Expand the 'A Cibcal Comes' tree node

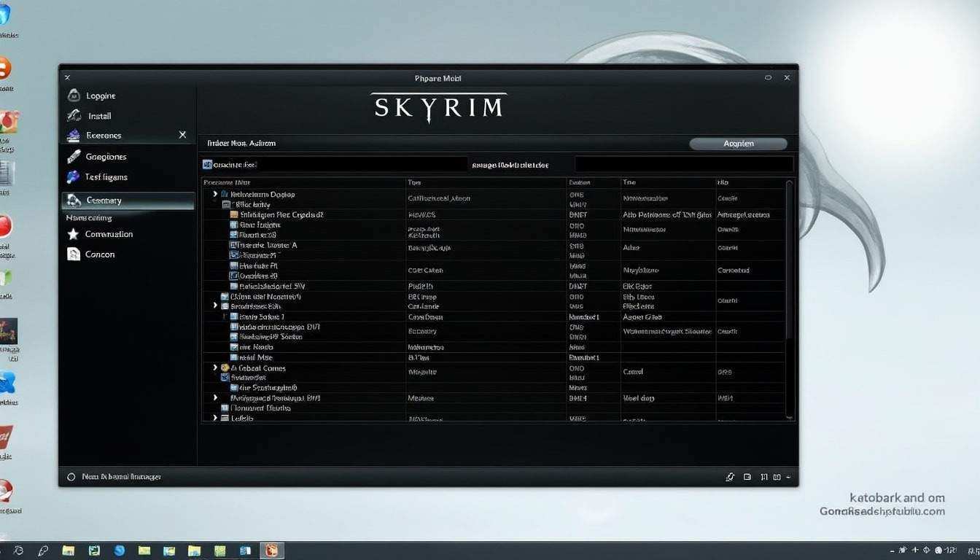click(x=214, y=367)
